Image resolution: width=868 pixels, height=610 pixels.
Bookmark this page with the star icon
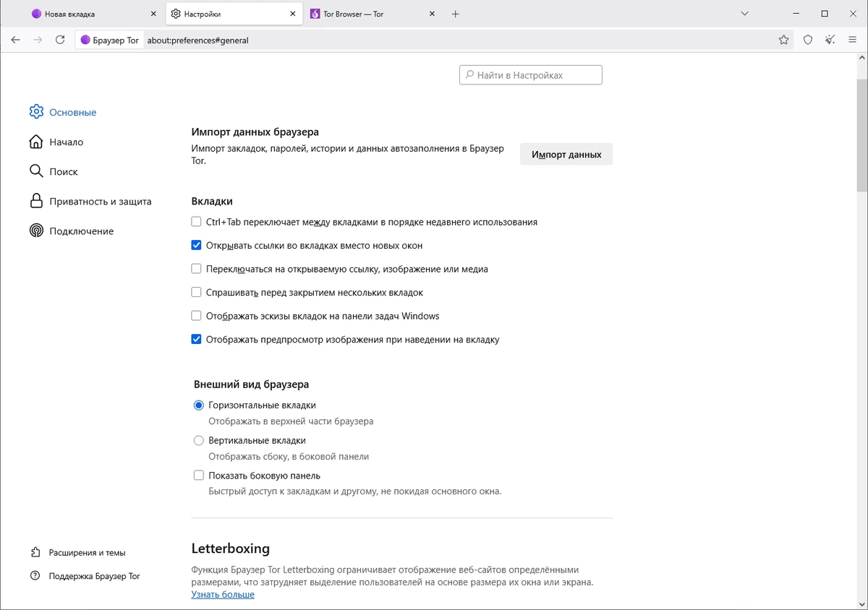783,40
